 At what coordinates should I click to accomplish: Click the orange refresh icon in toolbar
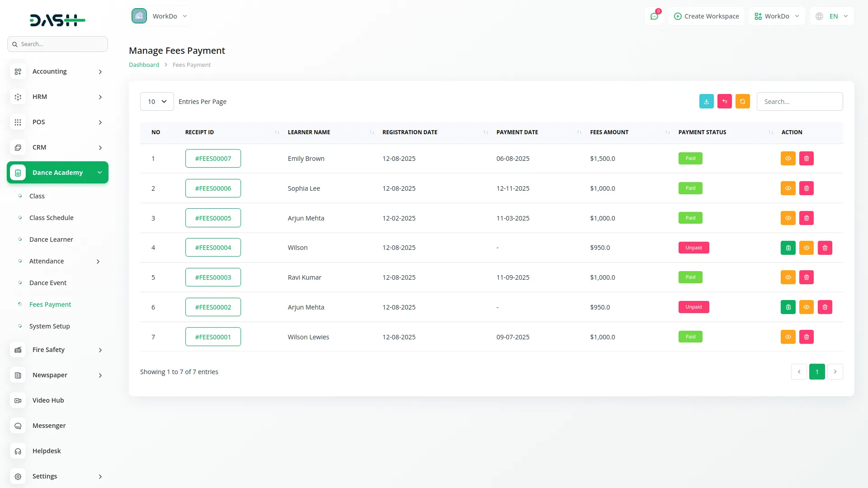742,102
